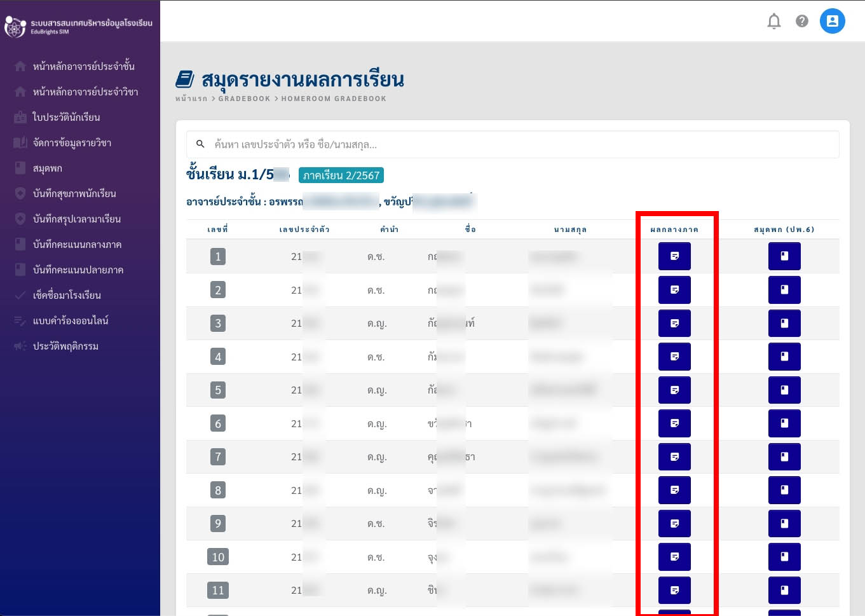View midterm result for student number 5
This screenshot has width=865, height=616.
pyautogui.click(x=674, y=390)
